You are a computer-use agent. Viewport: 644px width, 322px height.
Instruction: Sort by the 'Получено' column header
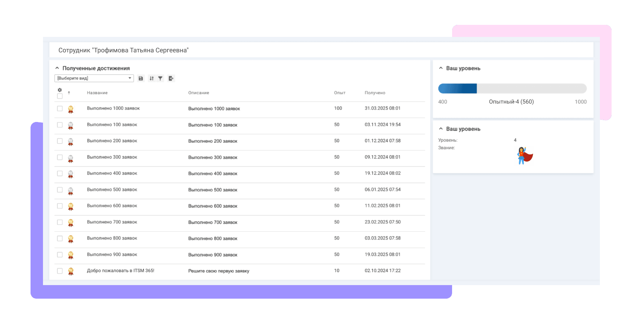[375, 93]
